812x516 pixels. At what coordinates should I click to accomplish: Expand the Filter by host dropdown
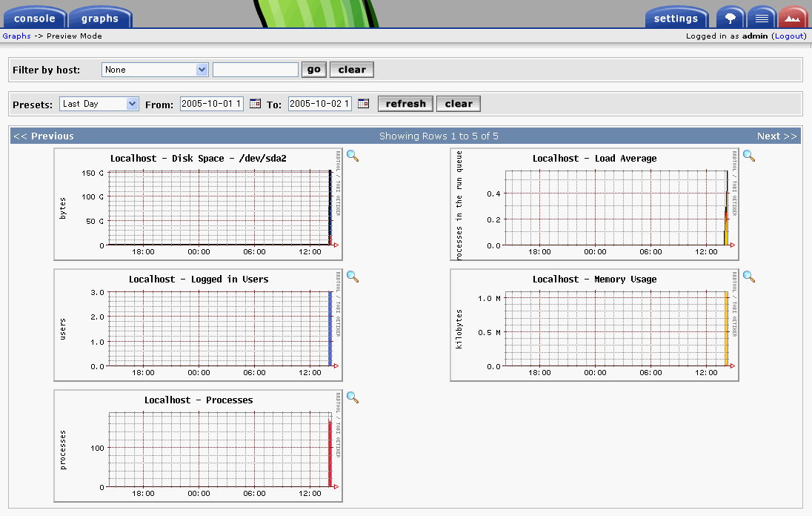click(202, 70)
